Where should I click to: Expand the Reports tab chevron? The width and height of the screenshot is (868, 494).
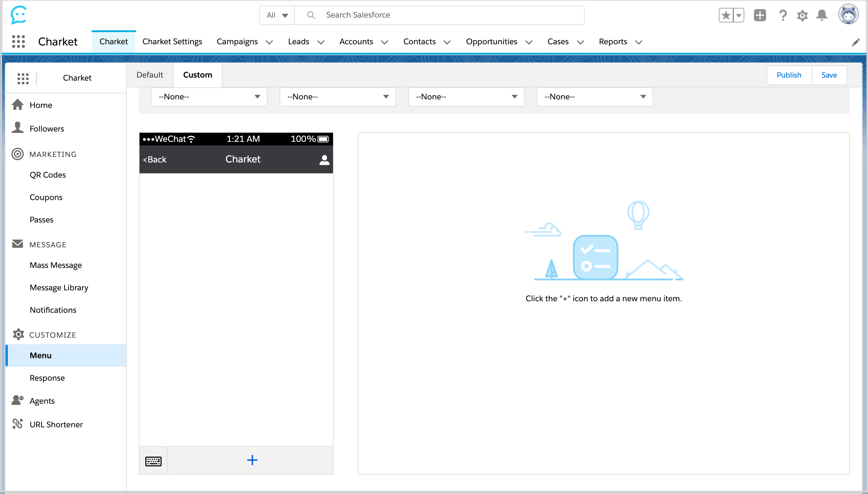coord(639,42)
